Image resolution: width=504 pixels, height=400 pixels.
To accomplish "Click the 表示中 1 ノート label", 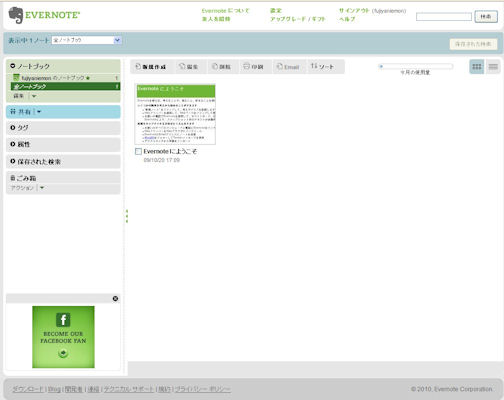I will [x=29, y=40].
